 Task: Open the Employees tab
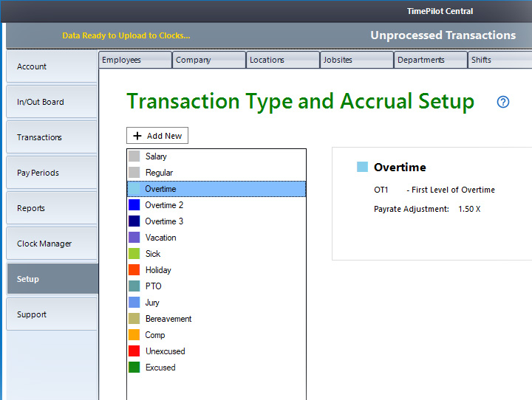tap(135, 60)
